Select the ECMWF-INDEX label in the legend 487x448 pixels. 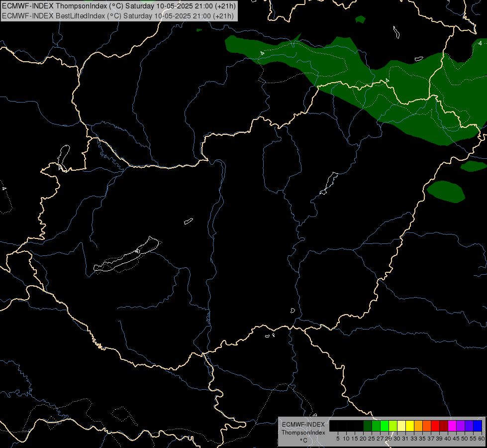pos(303,425)
